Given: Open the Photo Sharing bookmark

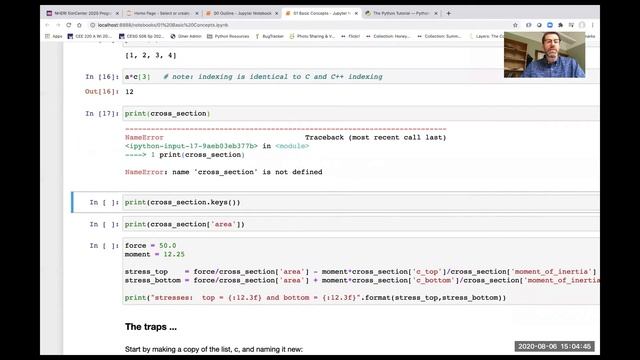Looking at the screenshot, I should pyautogui.click(x=312, y=36).
